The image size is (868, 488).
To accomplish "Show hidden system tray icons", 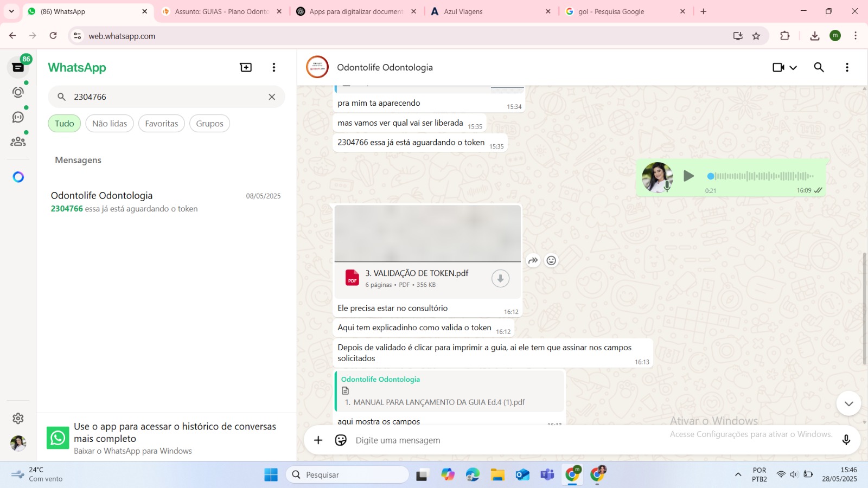I will [x=738, y=475].
